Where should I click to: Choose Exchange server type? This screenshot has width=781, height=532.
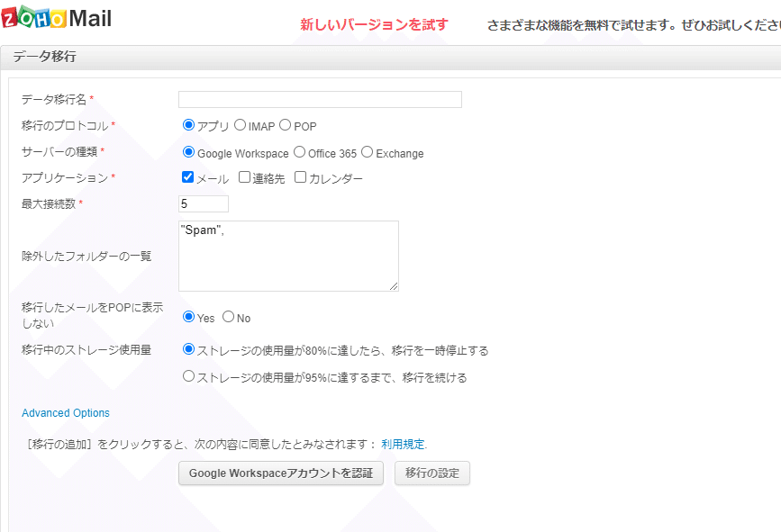[368, 152]
